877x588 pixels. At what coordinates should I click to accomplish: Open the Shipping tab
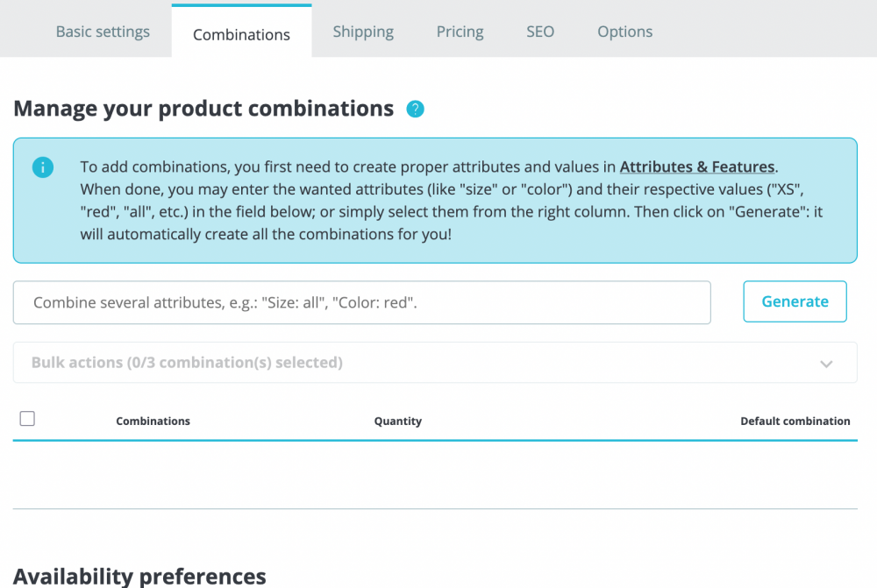point(363,32)
